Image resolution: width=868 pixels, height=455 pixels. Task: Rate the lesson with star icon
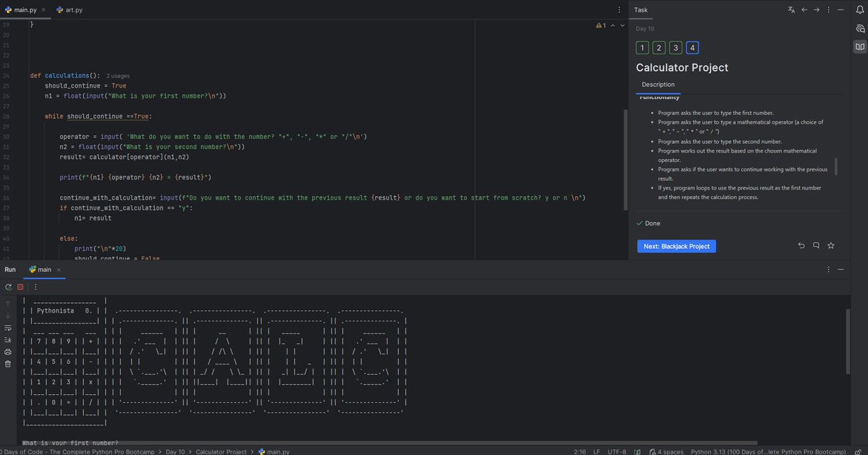coord(831,245)
